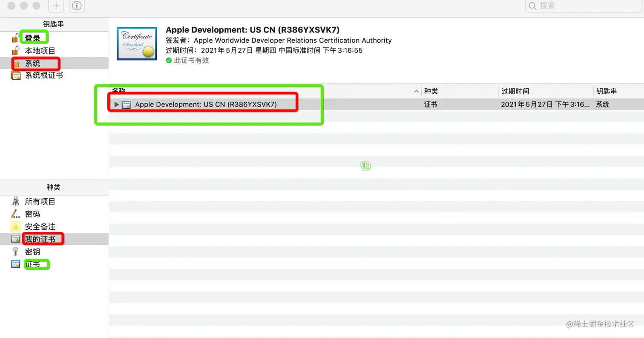Viewport: 644px width, 338px height.
Task: Select the 本地项目 keychain
Action: pos(40,51)
